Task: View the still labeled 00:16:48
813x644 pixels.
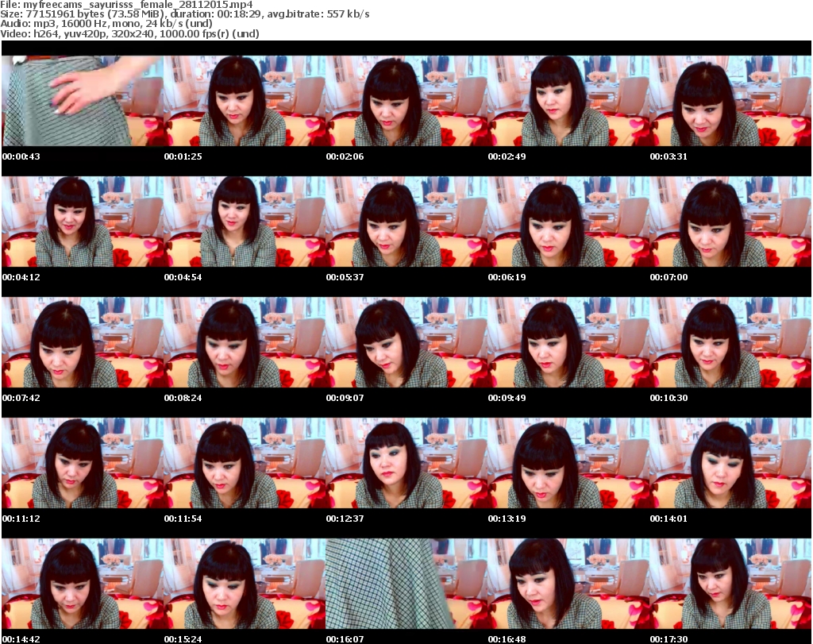Action: click(568, 584)
